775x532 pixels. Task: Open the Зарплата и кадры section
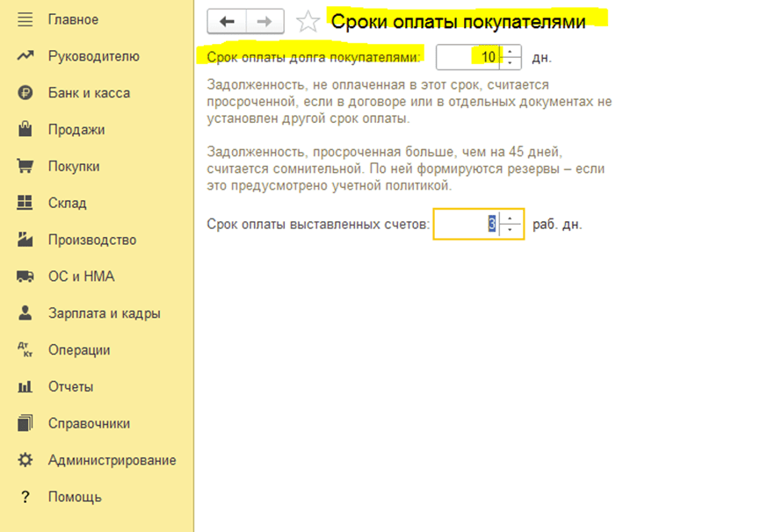[x=105, y=313]
